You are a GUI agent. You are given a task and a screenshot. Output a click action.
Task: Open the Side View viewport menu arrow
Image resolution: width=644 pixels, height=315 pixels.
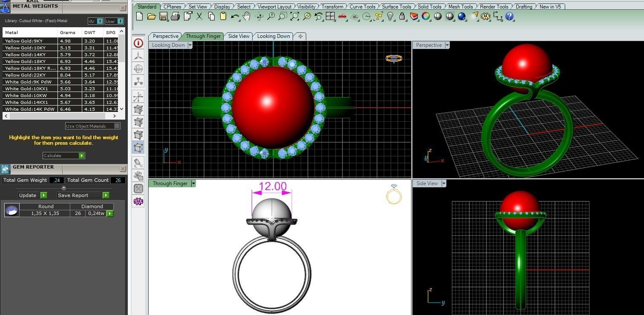pyautogui.click(x=443, y=183)
